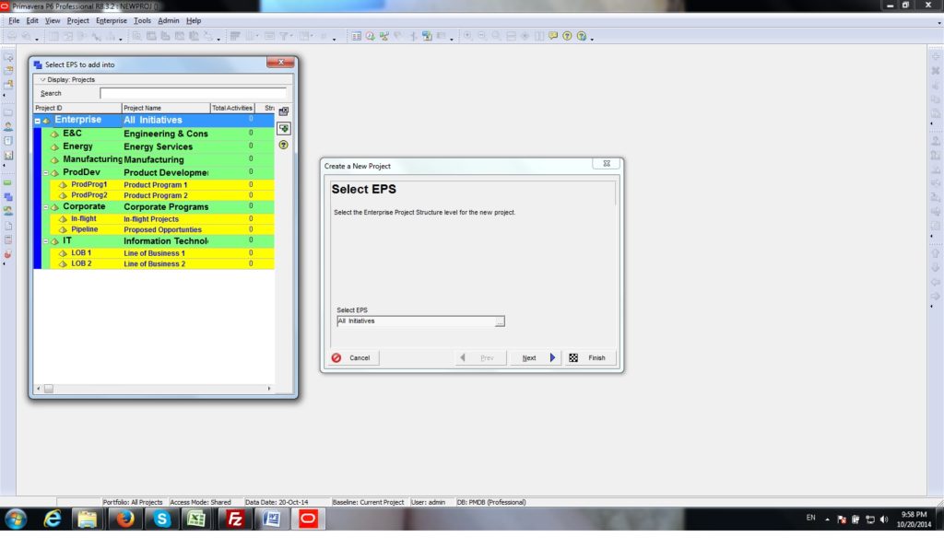The width and height of the screenshot is (944, 560).
Task: Open the Tools menu
Action: (142, 20)
